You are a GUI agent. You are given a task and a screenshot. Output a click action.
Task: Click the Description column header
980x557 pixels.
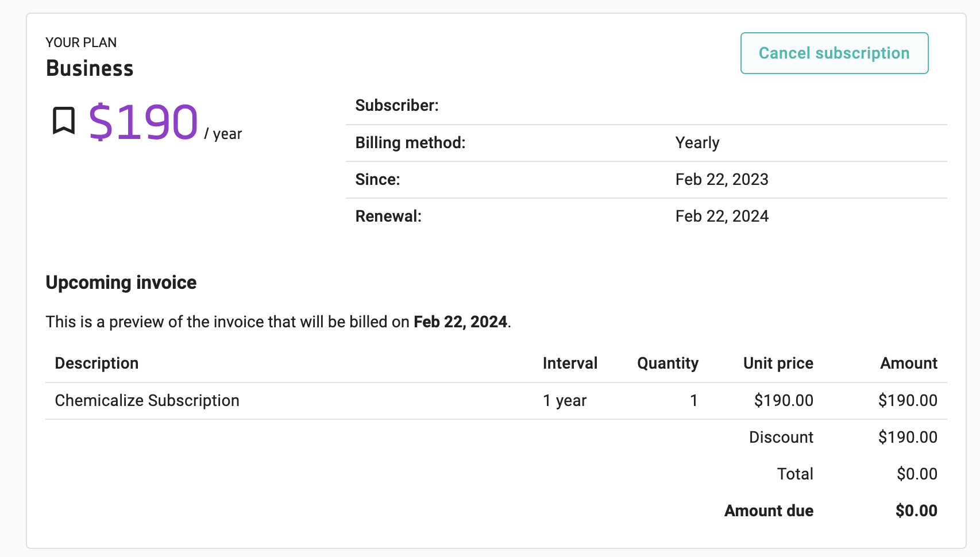coord(97,363)
